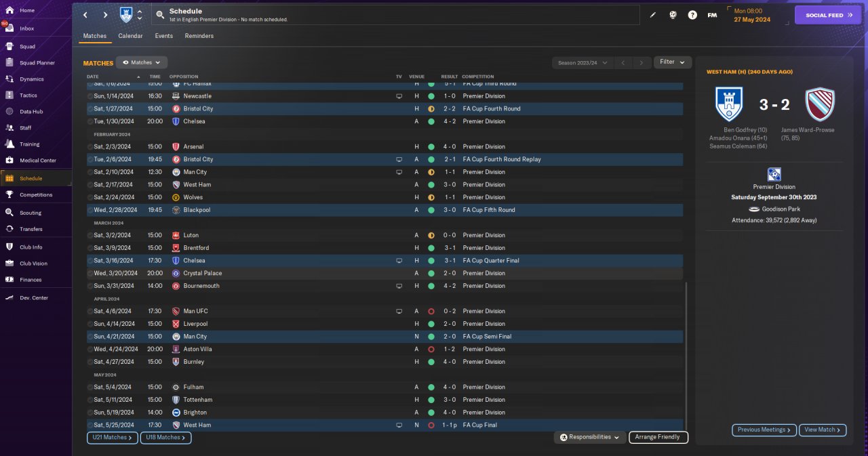Screen dimensions: 868x456
Task: Switch to the Reminders tab
Action: tap(199, 36)
